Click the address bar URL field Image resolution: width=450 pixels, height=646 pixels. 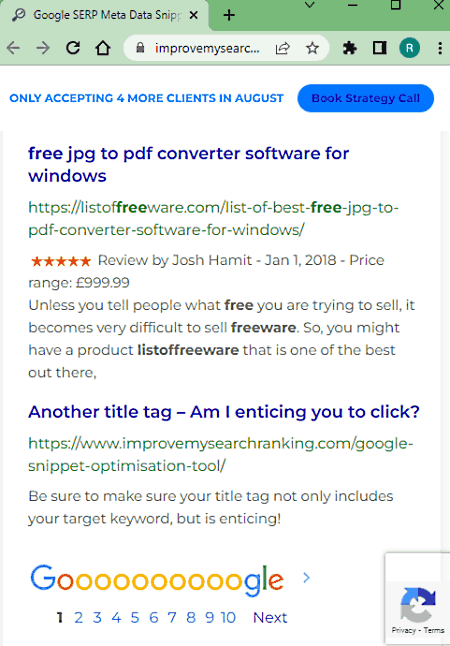207,48
